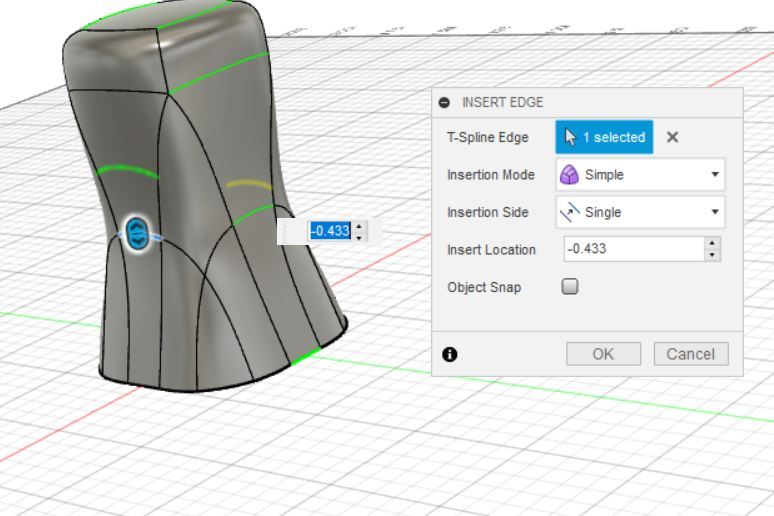Enable the Object Snap checkbox

coord(570,286)
